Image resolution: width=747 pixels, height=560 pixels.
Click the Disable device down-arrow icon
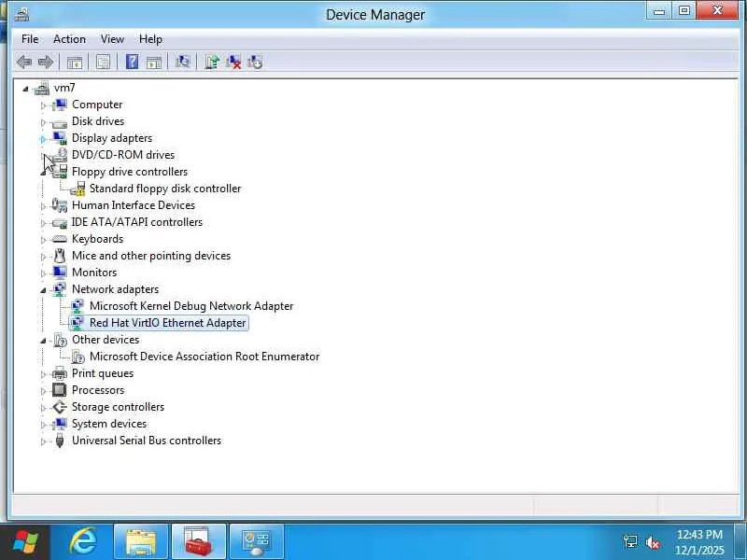tap(255, 62)
